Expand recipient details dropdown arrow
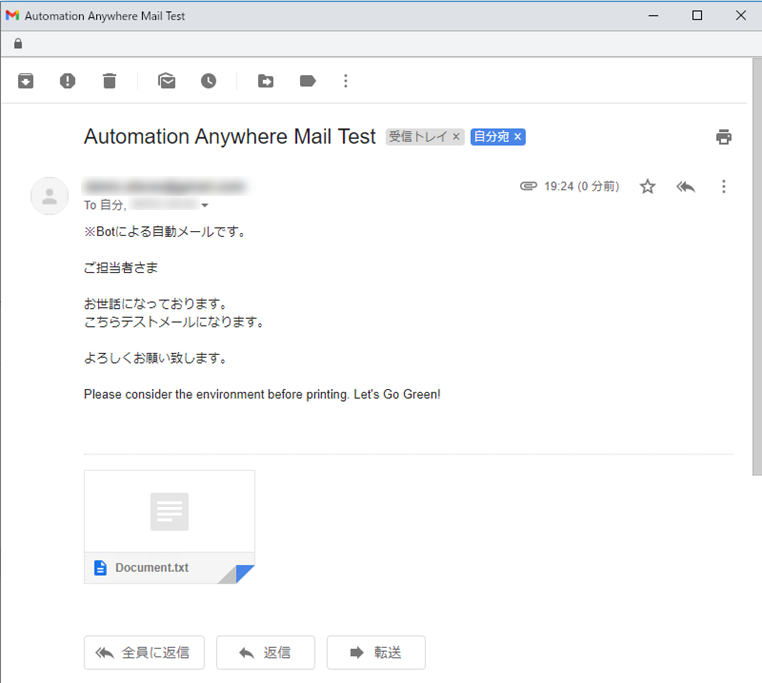This screenshot has width=762, height=683. coord(205,205)
